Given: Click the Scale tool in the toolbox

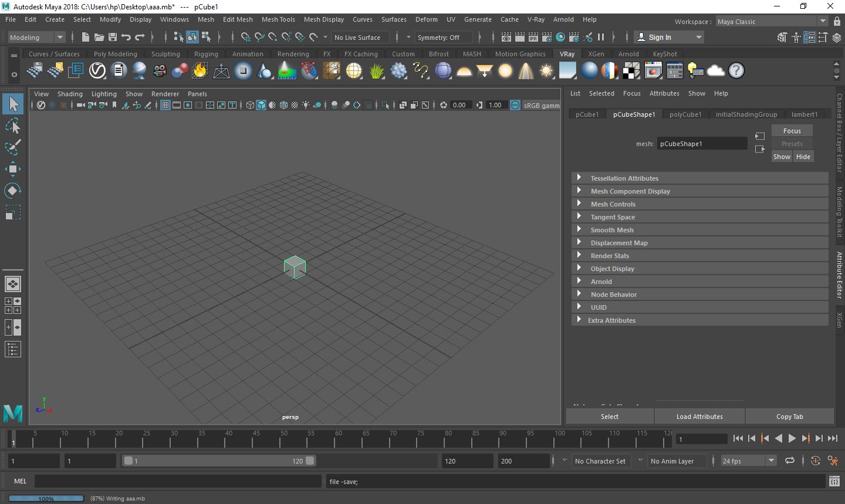Looking at the screenshot, I should [x=13, y=213].
